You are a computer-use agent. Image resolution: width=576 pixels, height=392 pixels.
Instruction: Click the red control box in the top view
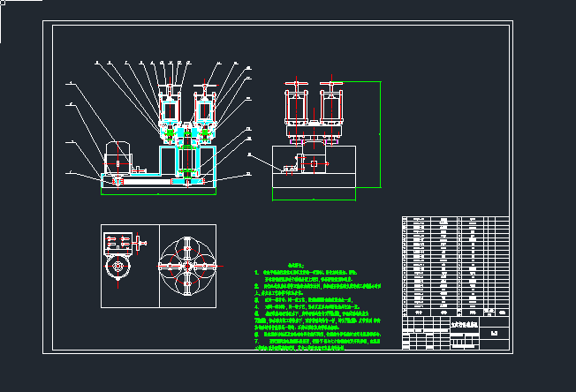[x=116, y=242]
